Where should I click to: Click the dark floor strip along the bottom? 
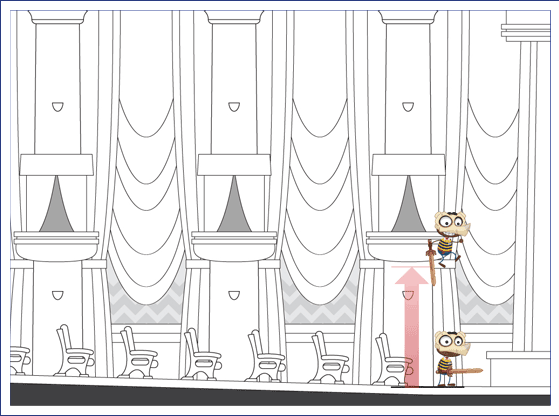(x=280, y=396)
